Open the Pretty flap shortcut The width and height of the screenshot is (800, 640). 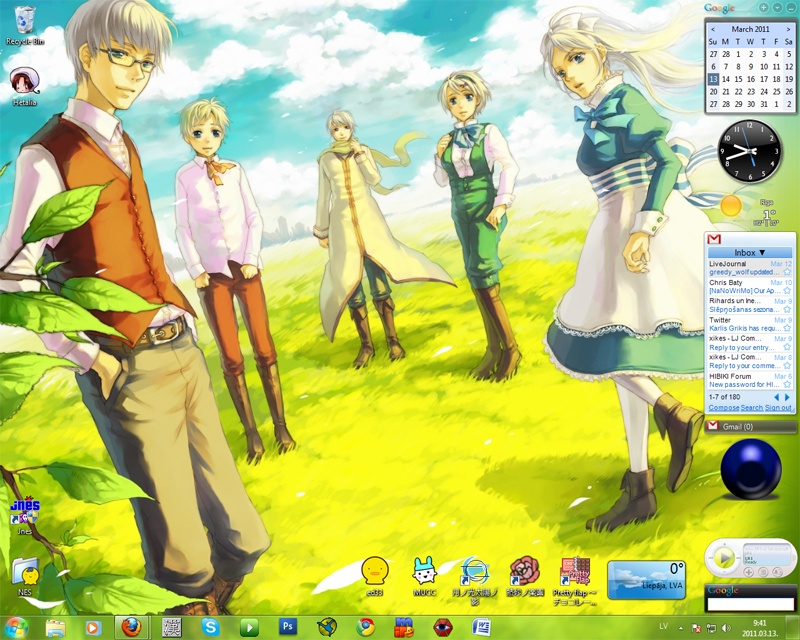[x=575, y=581]
